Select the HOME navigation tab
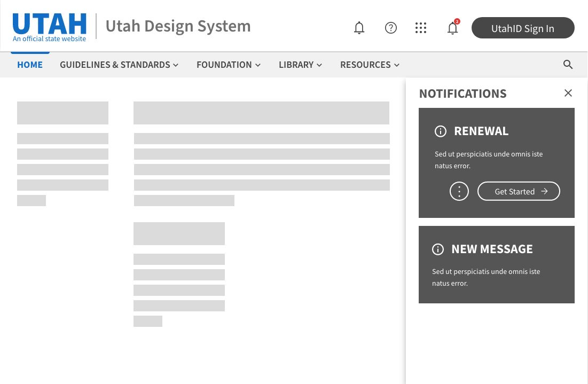The width and height of the screenshot is (588, 384). 30,65
